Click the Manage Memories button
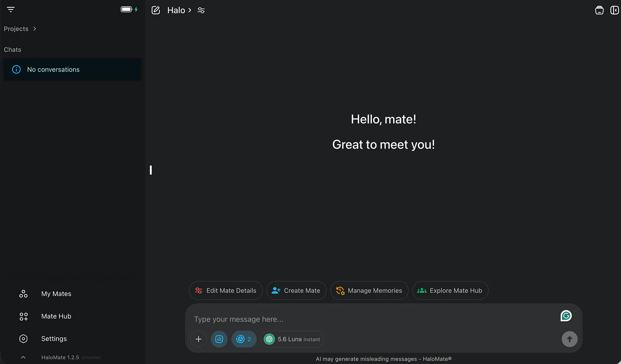The height and width of the screenshot is (364, 621). [369, 290]
